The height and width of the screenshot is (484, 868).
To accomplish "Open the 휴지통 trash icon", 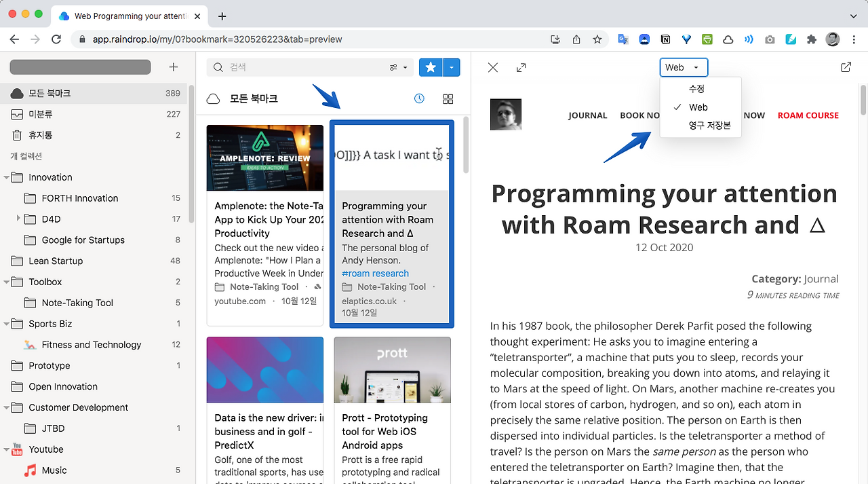I will (17, 135).
